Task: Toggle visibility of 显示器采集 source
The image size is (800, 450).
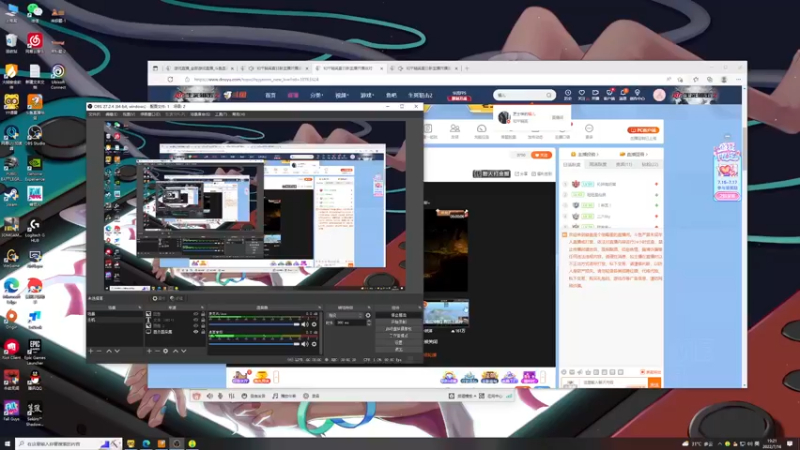Action: tap(196, 332)
